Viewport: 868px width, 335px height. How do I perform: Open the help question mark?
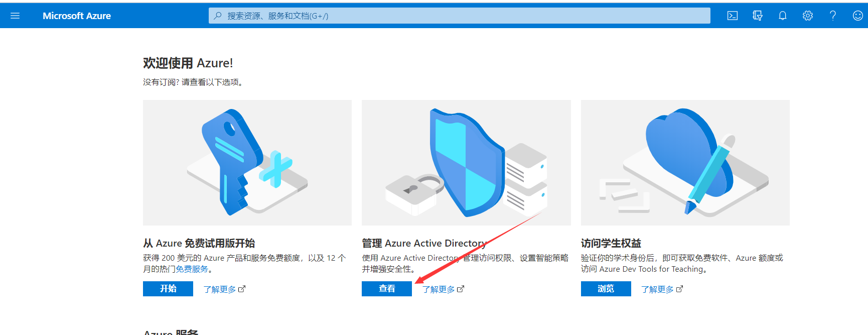(832, 16)
